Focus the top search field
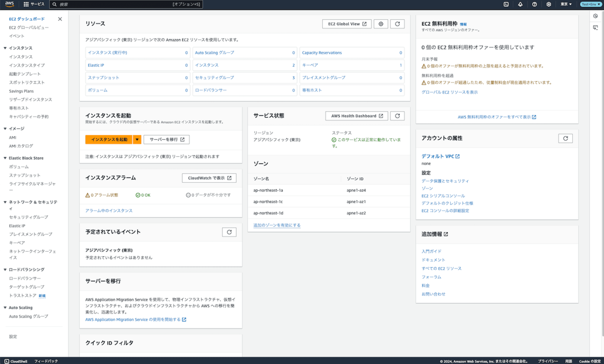 tap(126, 4)
